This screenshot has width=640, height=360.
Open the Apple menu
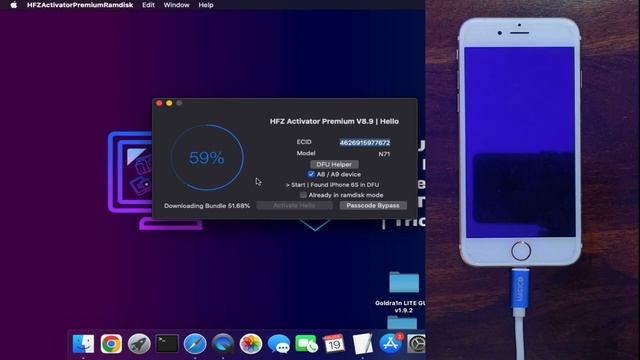pos(13,5)
